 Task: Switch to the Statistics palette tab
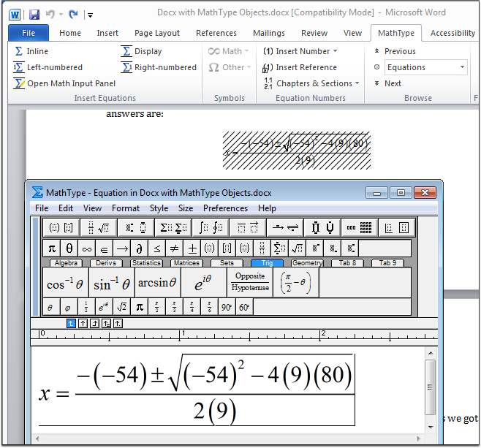tap(146, 263)
